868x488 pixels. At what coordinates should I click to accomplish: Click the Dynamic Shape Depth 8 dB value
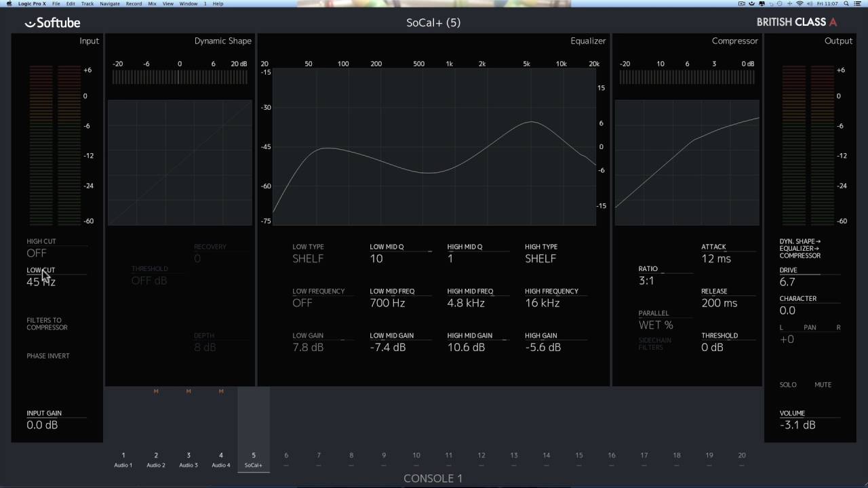205,347
